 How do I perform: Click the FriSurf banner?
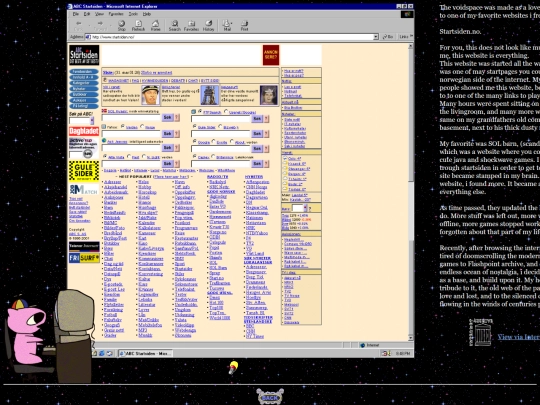tap(84, 258)
